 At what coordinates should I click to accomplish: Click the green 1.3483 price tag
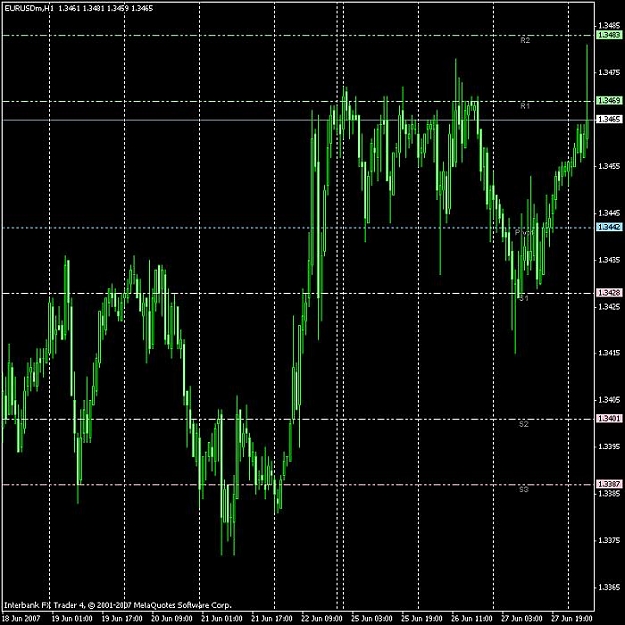click(x=609, y=35)
